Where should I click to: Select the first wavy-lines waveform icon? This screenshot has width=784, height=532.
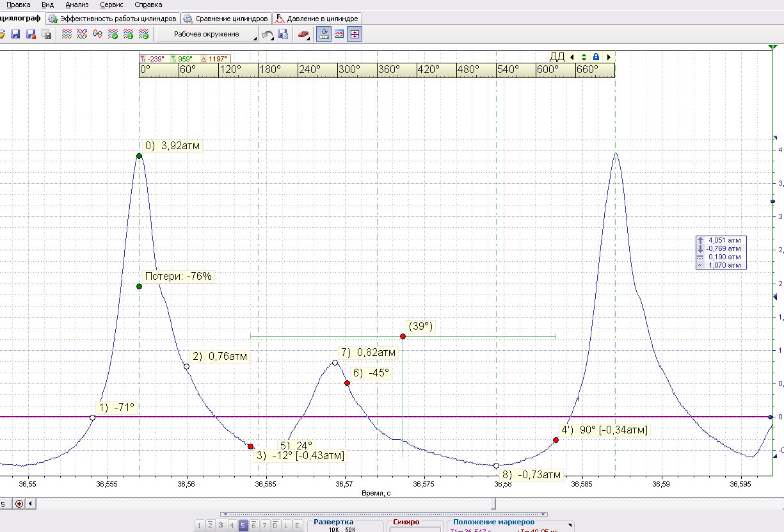coord(66,34)
